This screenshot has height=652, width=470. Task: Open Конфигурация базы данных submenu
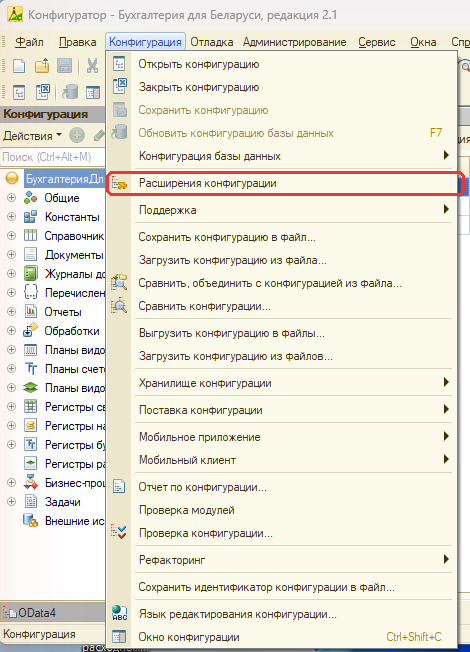[x=282, y=156]
